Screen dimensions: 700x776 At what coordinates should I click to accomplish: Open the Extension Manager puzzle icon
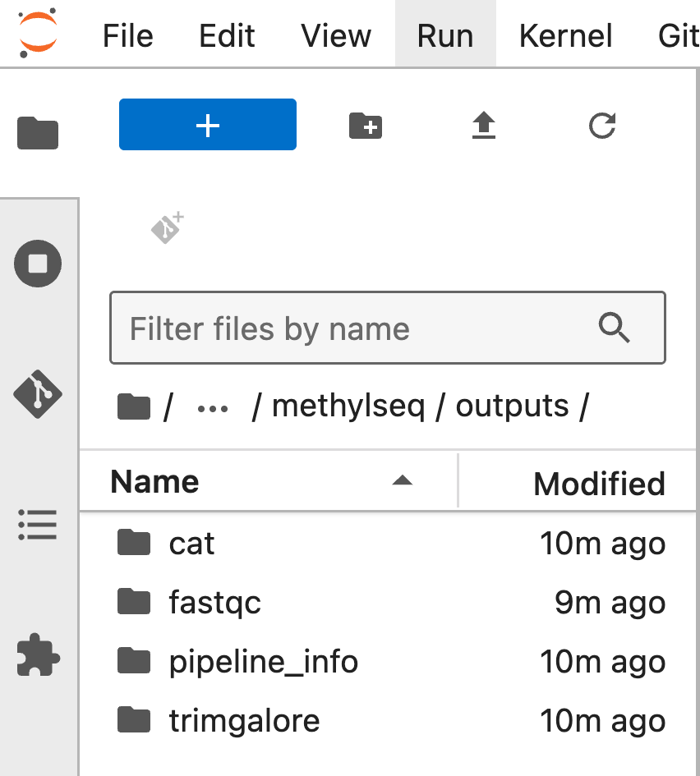[x=38, y=654]
